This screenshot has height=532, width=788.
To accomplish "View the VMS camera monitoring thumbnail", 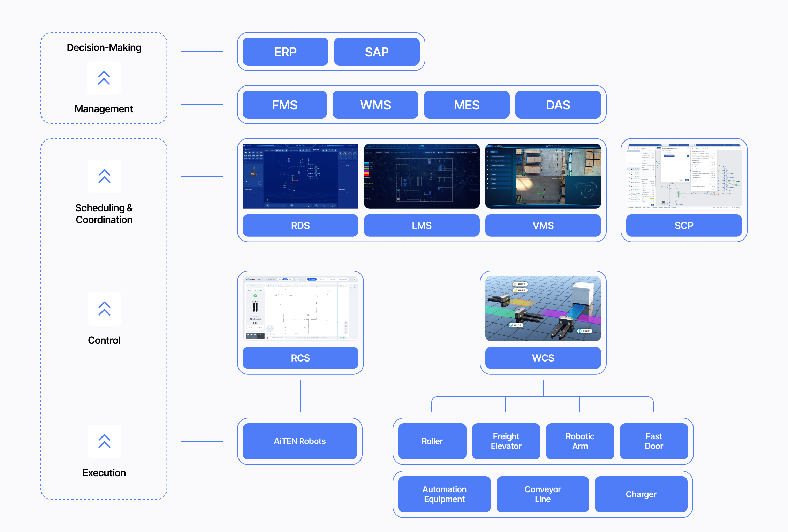I will (543, 176).
